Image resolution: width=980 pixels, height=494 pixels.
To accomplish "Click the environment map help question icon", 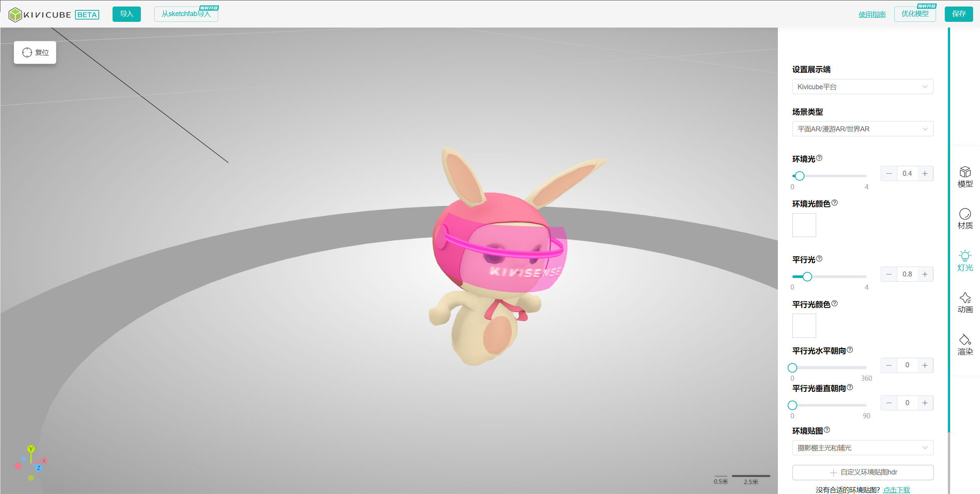I will tap(827, 430).
